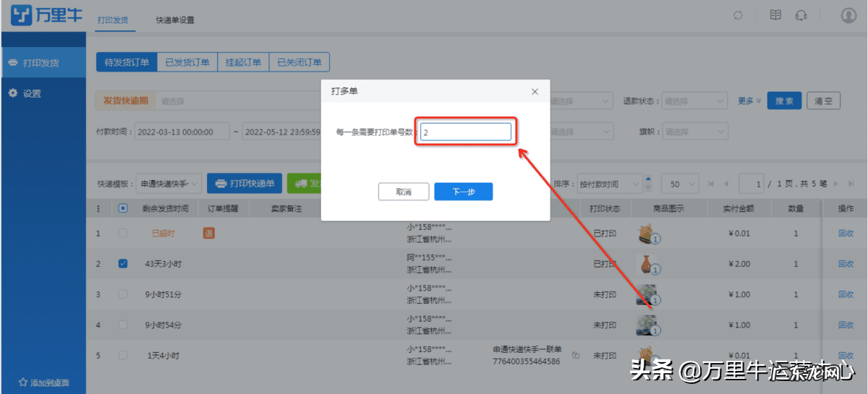Click product thumbnail in row 1 (¥0.01)
This screenshot has width=868, height=394.
(x=646, y=233)
